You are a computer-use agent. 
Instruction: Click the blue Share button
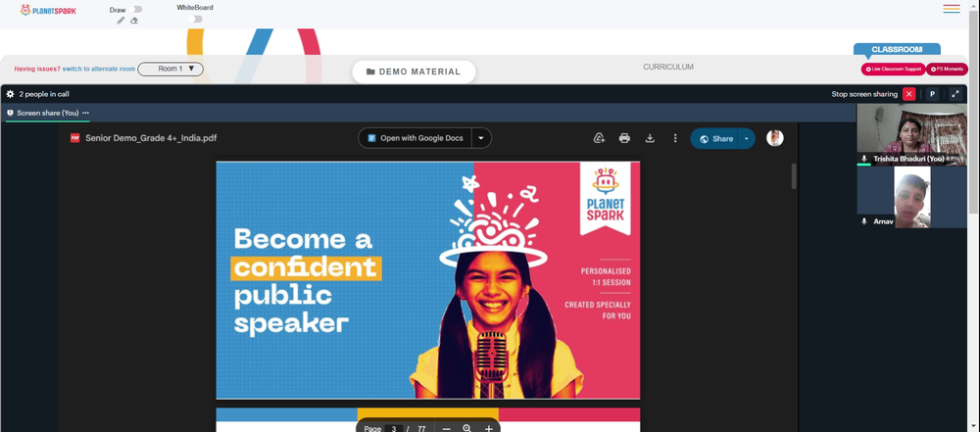714,139
